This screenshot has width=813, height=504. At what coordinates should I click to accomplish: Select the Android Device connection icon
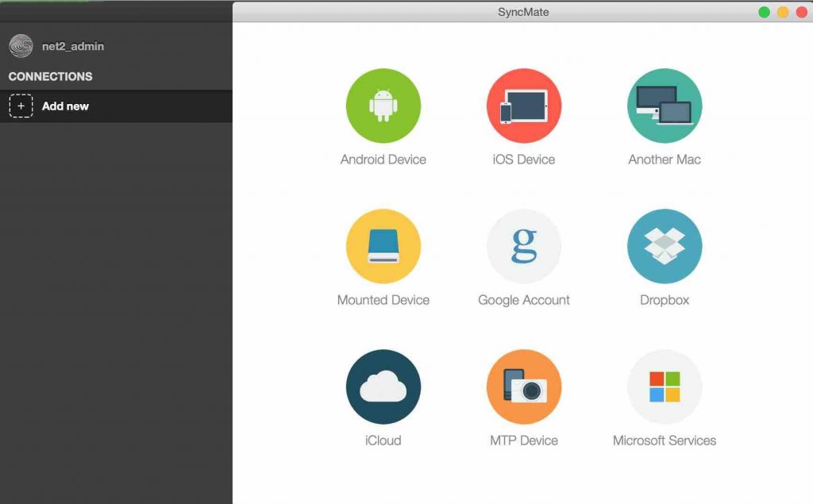click(x=383, y=106)
